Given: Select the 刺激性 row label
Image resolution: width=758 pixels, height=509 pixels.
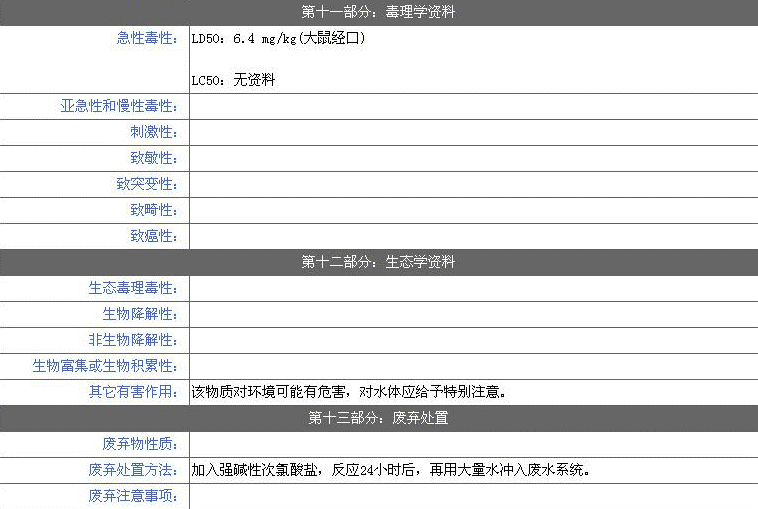Looking at the screenshot, I should pyautogui.click(x=154, y=133).
